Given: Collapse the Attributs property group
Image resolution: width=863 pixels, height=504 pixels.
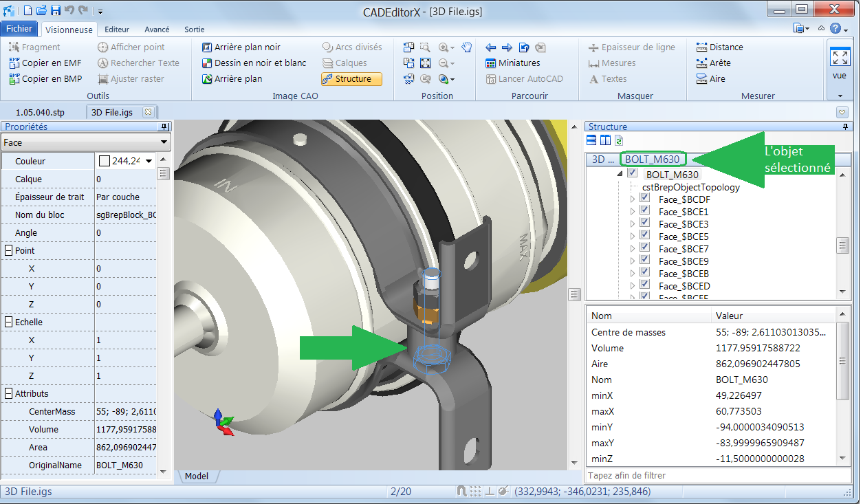Looking at the screenshot, I should [9, 394].
